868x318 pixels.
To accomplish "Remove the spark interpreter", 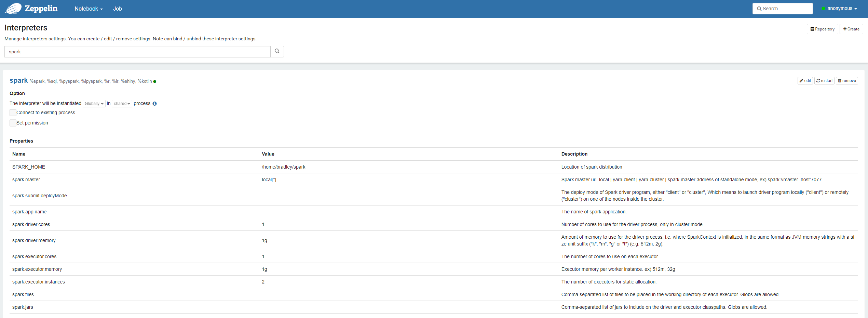I will point(847,81).
